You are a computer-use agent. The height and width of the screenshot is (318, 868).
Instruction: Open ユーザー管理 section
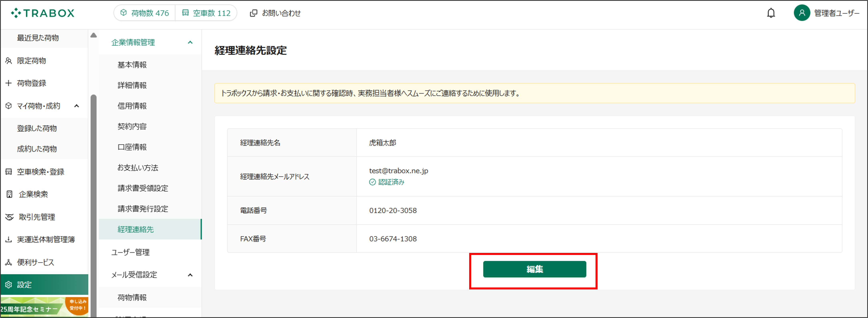point(130,252)
